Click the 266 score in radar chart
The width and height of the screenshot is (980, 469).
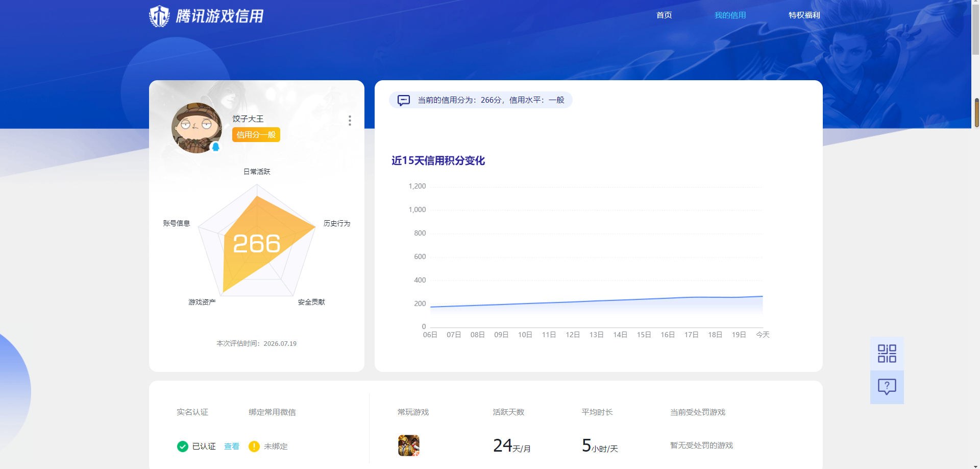[x=257, y=244]
